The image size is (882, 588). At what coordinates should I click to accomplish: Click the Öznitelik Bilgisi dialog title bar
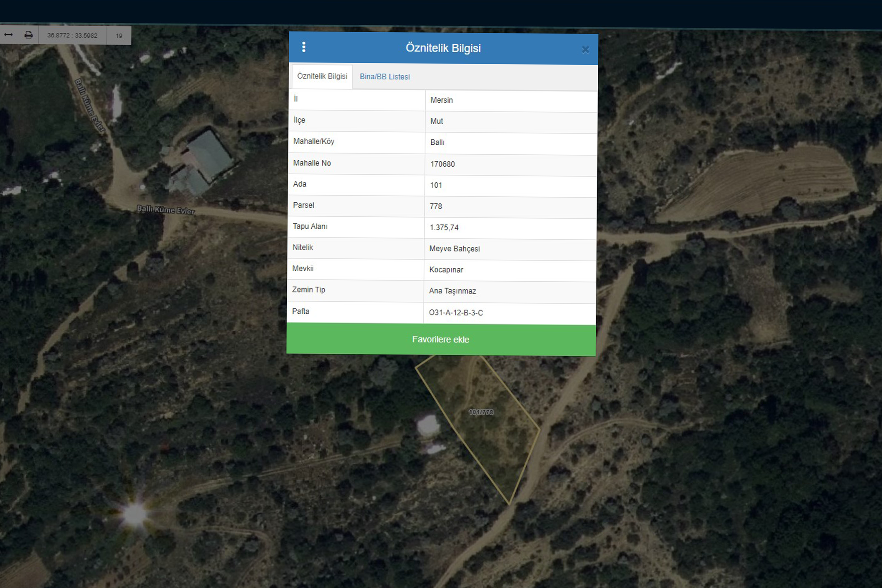pyautogui.click(x=443, y=49)
